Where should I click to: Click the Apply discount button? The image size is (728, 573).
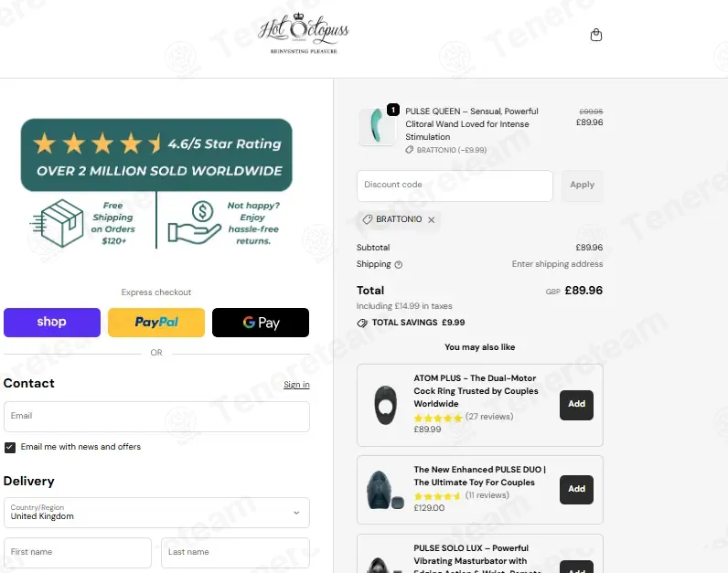pos(583,186)
